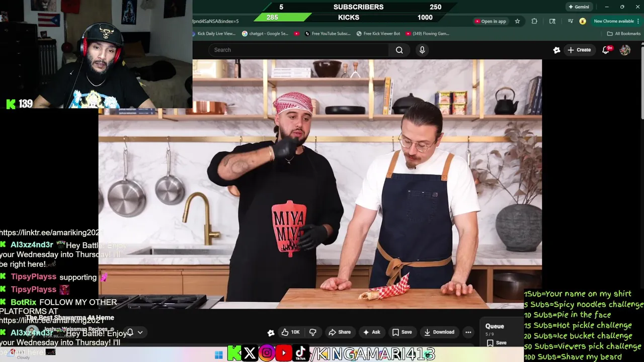Click the Ask button under video

coord(372,332)
